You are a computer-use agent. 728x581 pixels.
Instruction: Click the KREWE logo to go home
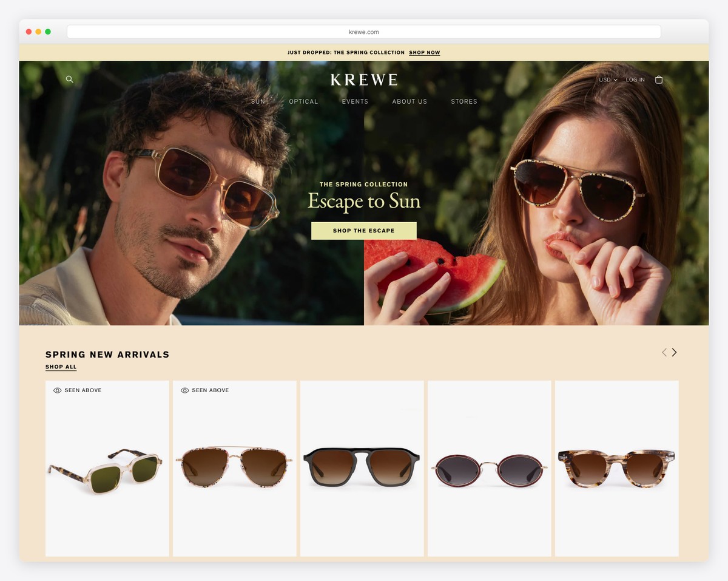click(363, 80)
